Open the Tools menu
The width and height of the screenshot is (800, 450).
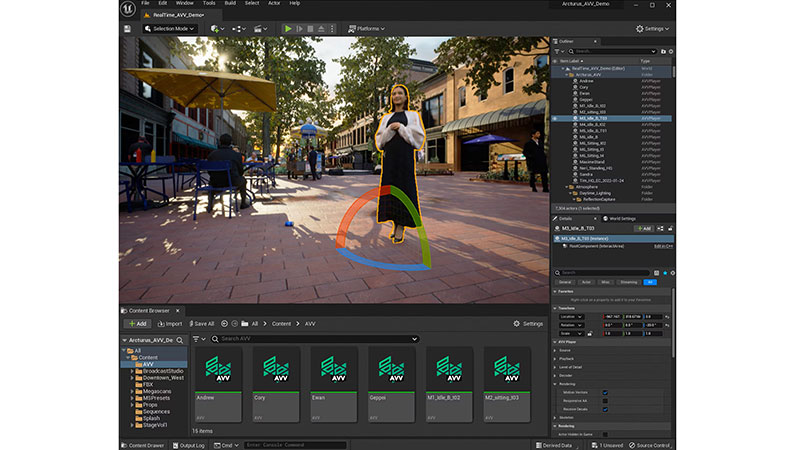pos(209,4)
